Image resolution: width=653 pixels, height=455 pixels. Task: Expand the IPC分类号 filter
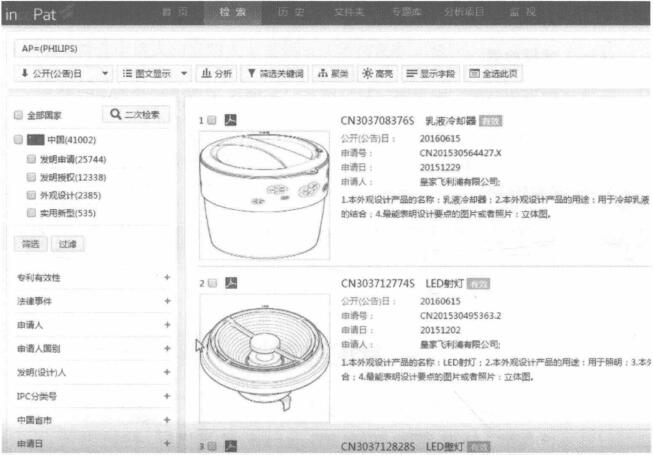pos(167,396)
